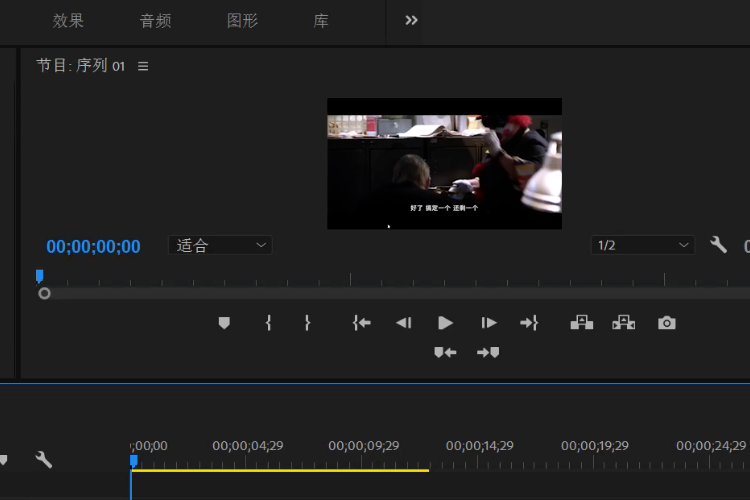This screenshot has height=500, width=750.
Task: Click the Lift button
Action: coord(582,322)
